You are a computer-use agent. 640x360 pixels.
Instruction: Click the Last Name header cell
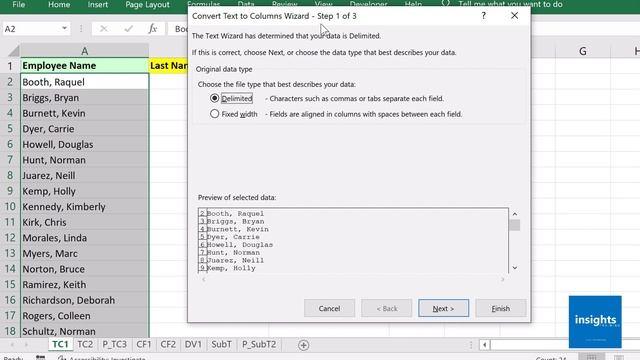pos(169,66)
